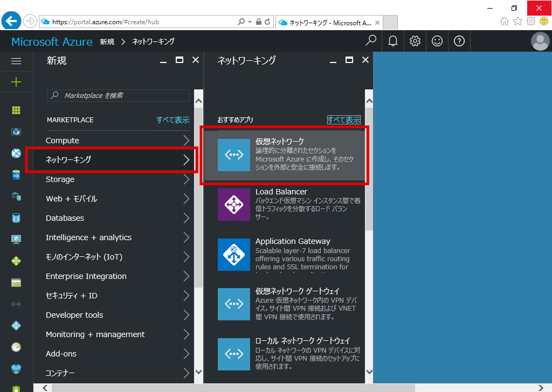The width and height of the screenshot is (552, 392).
Task: Expand the Web + モバイル category
Action: 118,199
